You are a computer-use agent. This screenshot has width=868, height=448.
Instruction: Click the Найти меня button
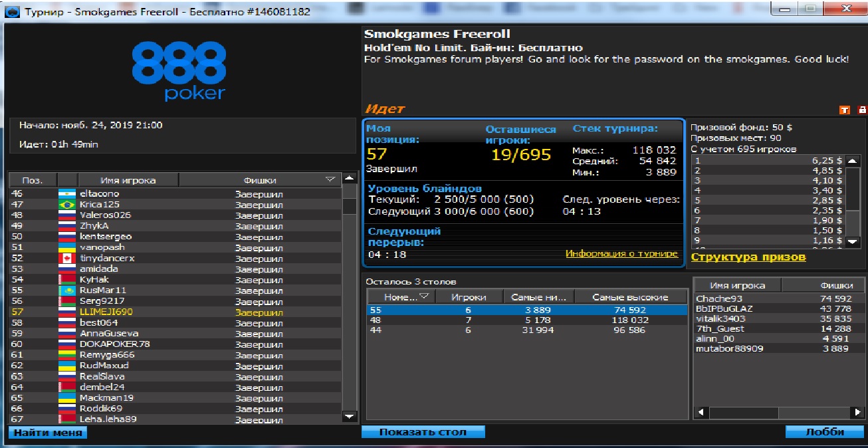pyautogui.click(x=48, y=433)
